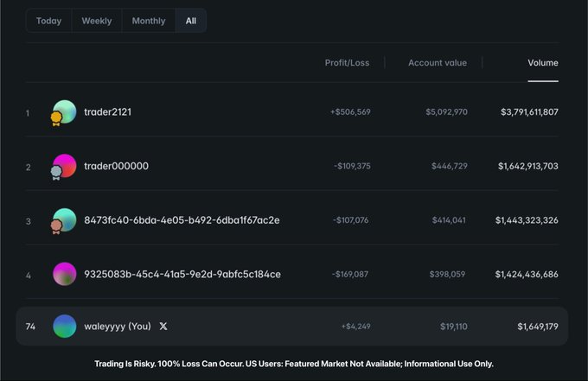The height and width of the screenshot is (381, 588).
Task: Click the $398,059 account value
Action: [x=447, y=274]
